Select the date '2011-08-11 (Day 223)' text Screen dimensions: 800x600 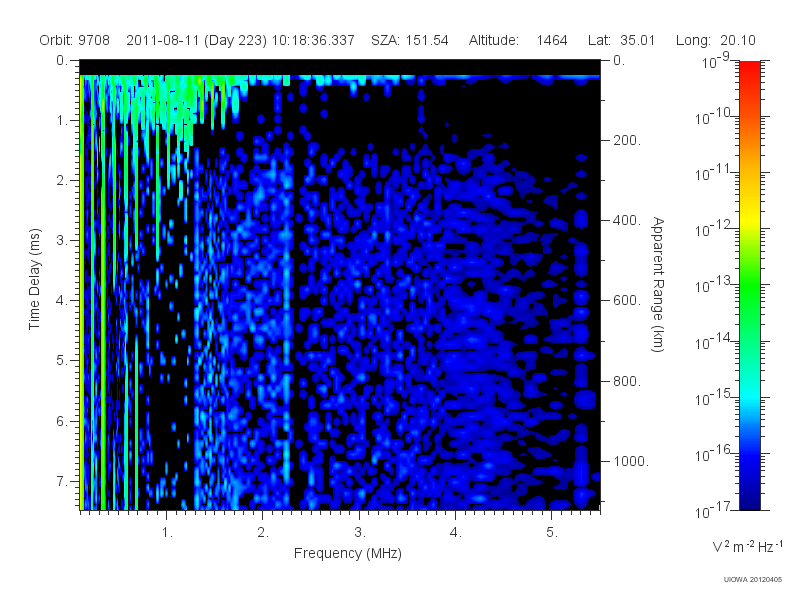pos(196,40)
